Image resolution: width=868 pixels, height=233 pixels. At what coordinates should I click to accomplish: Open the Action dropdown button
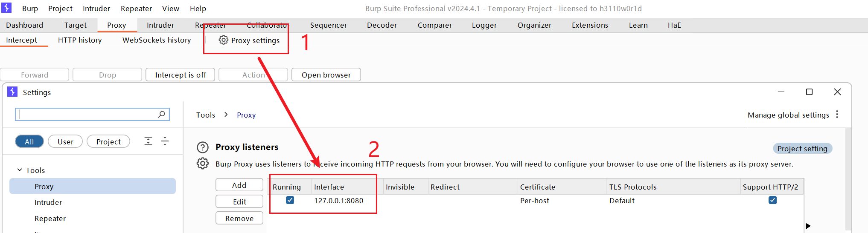coord(253,75)
